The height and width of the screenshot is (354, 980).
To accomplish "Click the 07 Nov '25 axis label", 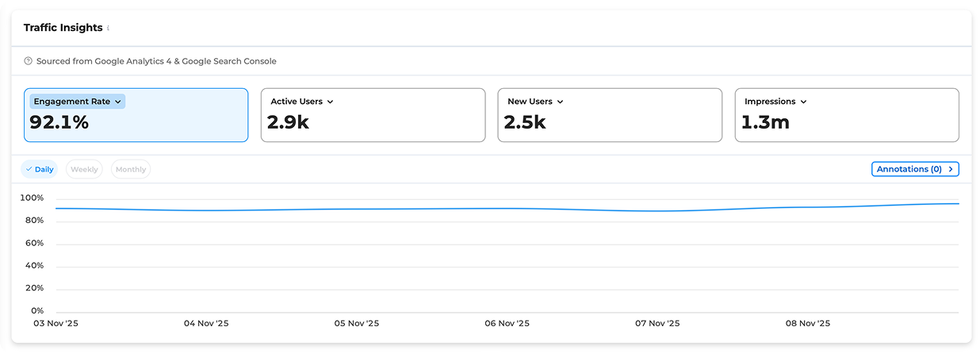I will (657, 324).
